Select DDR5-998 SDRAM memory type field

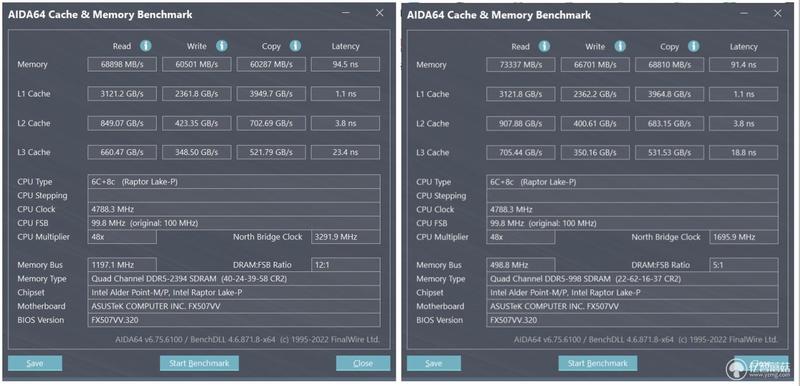632,279
